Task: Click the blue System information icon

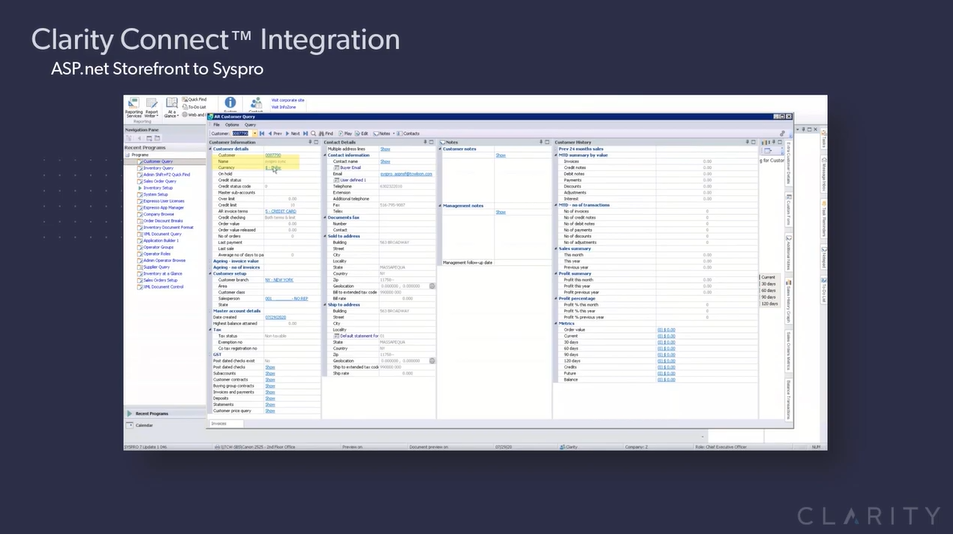Action: pos(230,103)
